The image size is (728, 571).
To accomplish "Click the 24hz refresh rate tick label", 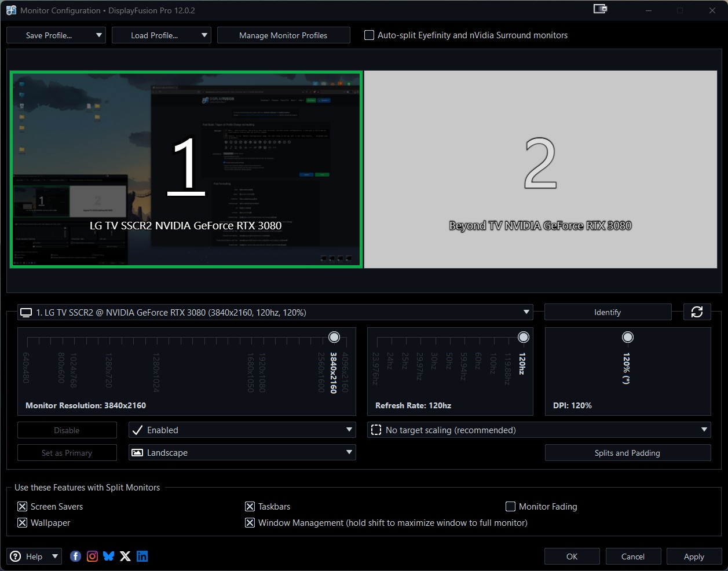I will (x=390, y=361).
